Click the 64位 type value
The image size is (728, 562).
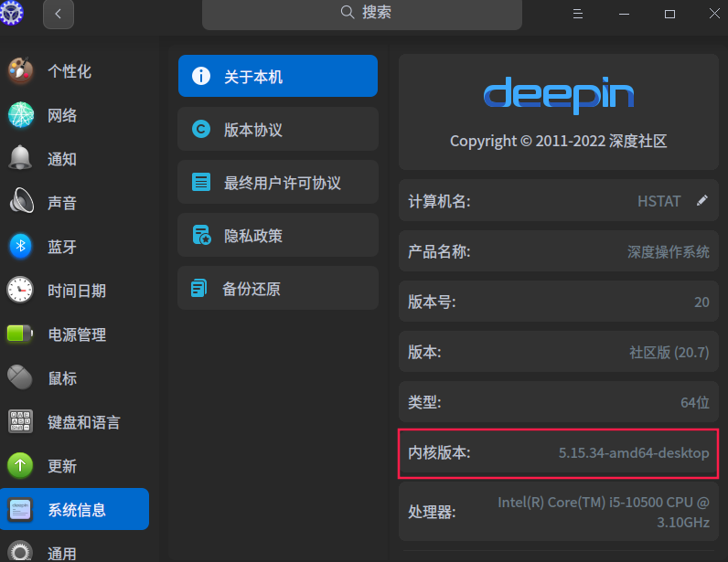694,402
